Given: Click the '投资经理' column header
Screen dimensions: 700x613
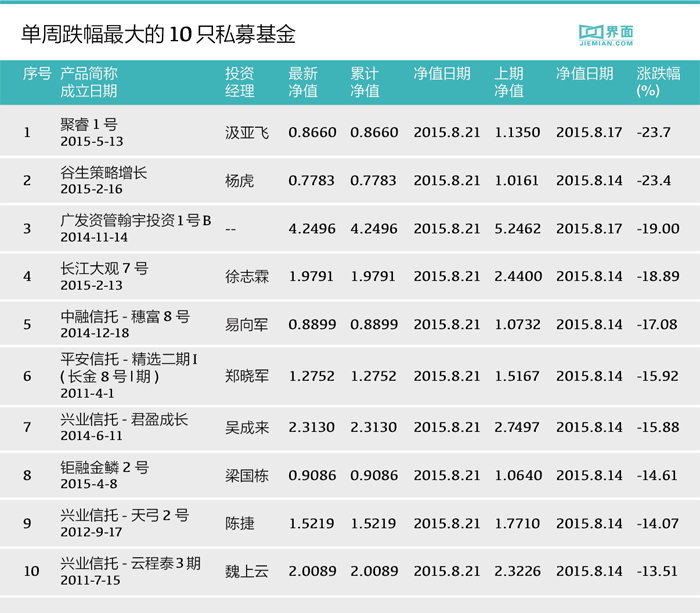Looking at the screenshot, I should pyautogui.click(x=240, y=82).
